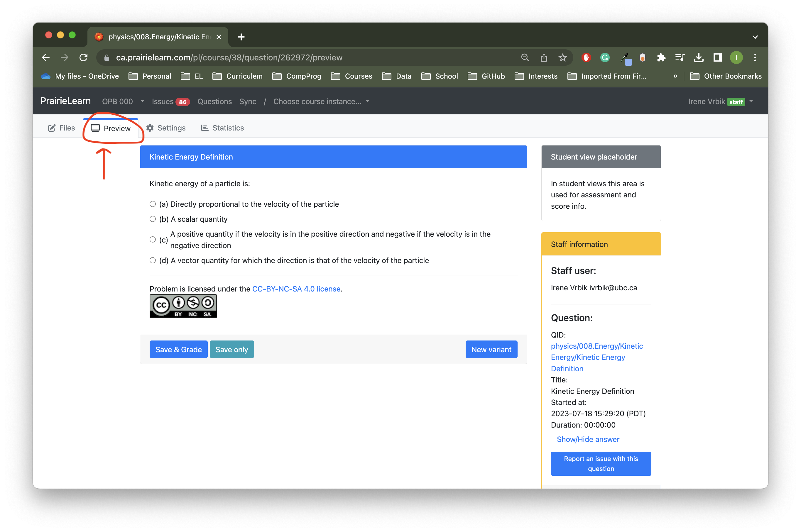The height and width of the screenshot is (532, 801).
Task: Open the media playlist control icon
Action: [x=680, y=57]
